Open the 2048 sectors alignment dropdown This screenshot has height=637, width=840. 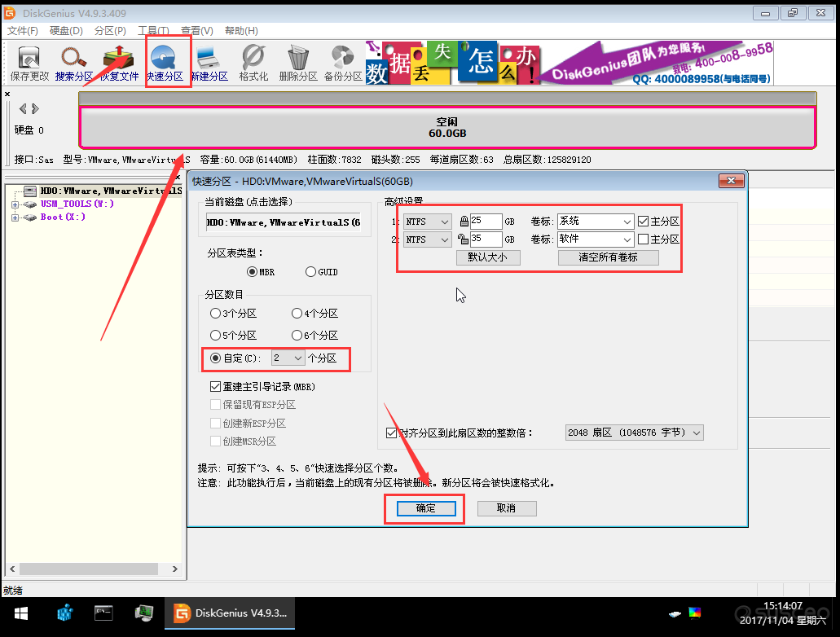(x=635, y=433)
